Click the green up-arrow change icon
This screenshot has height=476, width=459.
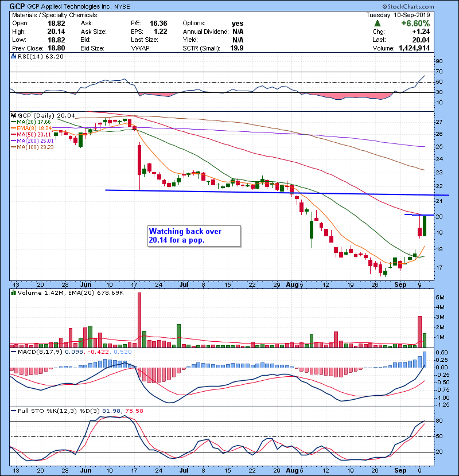coord(378,24)
